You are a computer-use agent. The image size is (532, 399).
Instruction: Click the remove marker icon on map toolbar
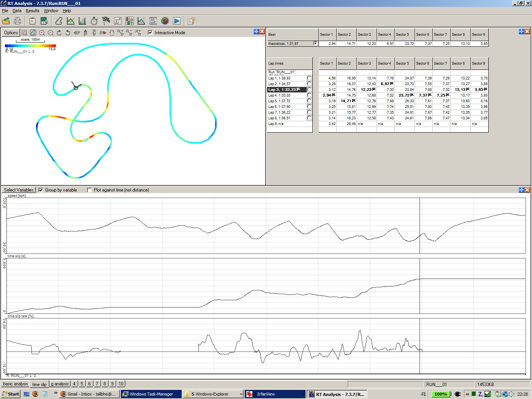tap(129, 33)
